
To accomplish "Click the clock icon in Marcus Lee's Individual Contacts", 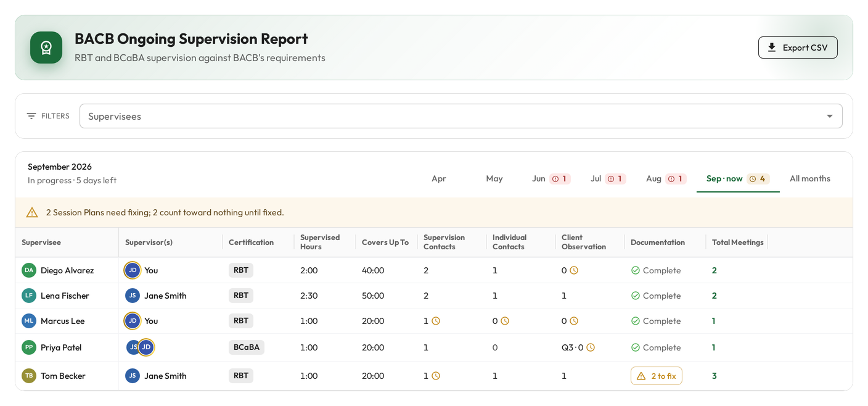I will click(505, 321).
